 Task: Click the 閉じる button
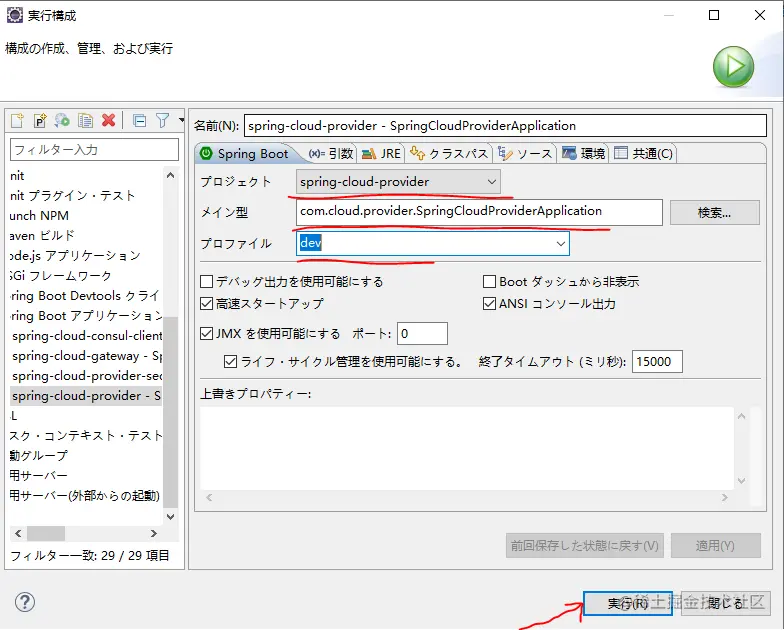coord(726,604)
